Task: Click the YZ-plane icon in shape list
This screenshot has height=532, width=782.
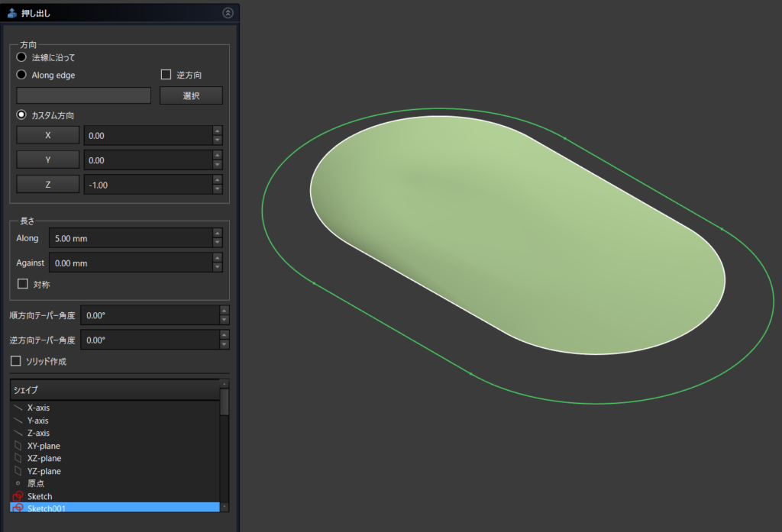Action: coord(18,471)
